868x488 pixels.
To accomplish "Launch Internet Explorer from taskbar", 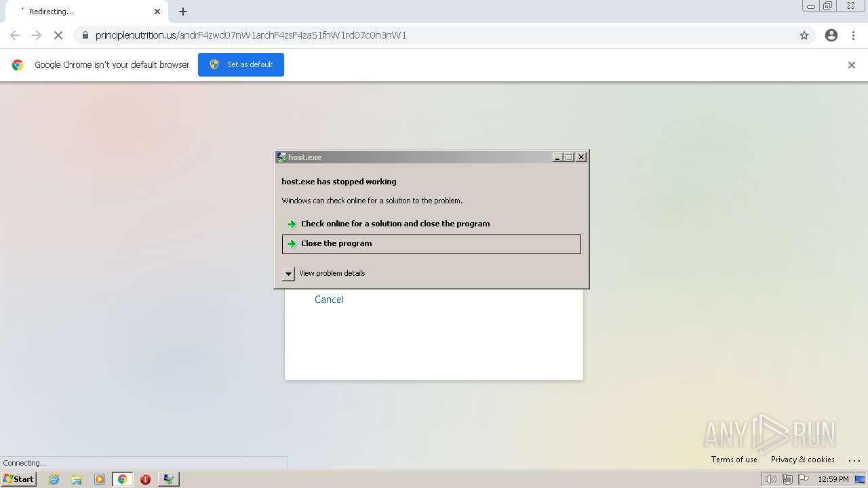I will pyautogui.click(x=54, y=479).
